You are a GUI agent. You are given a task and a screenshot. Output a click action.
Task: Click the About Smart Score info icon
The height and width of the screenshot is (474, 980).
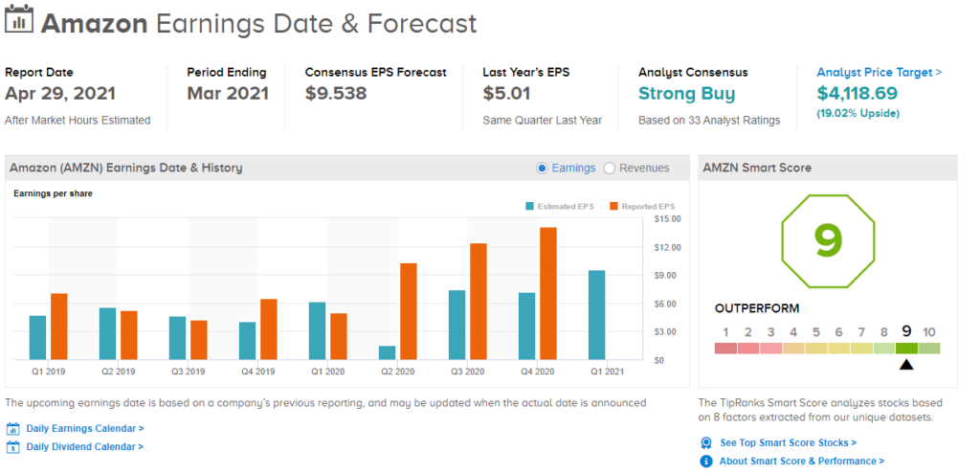click(x=706, y=462)
